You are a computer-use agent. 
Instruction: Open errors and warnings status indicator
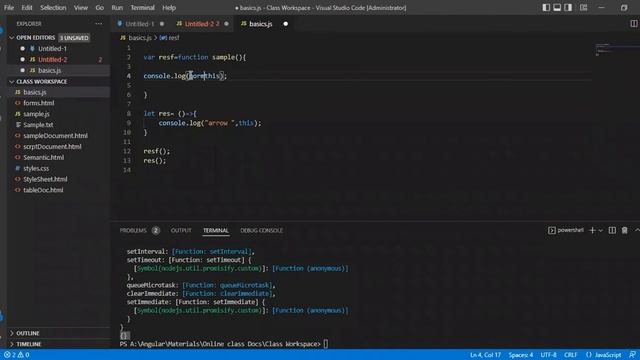(16, 355)
